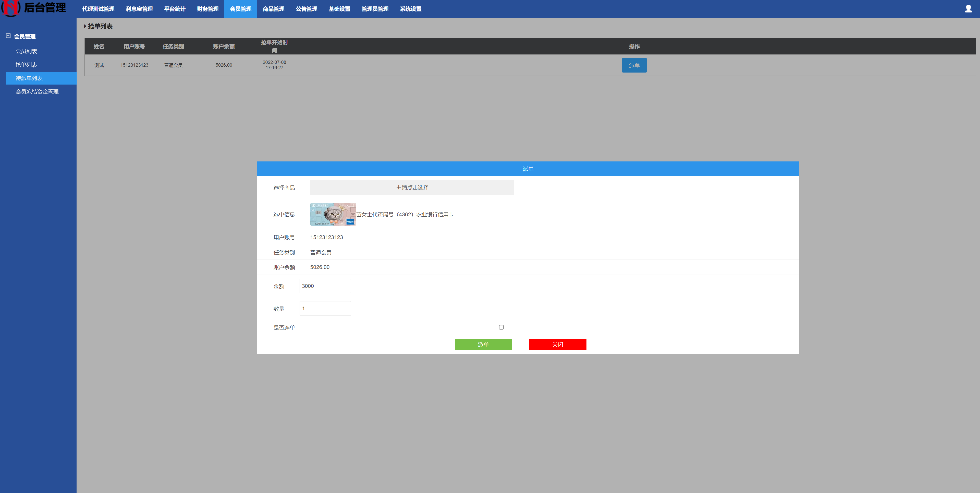
Task: Click the green 派单 button
Action: (x=484, y=344)
